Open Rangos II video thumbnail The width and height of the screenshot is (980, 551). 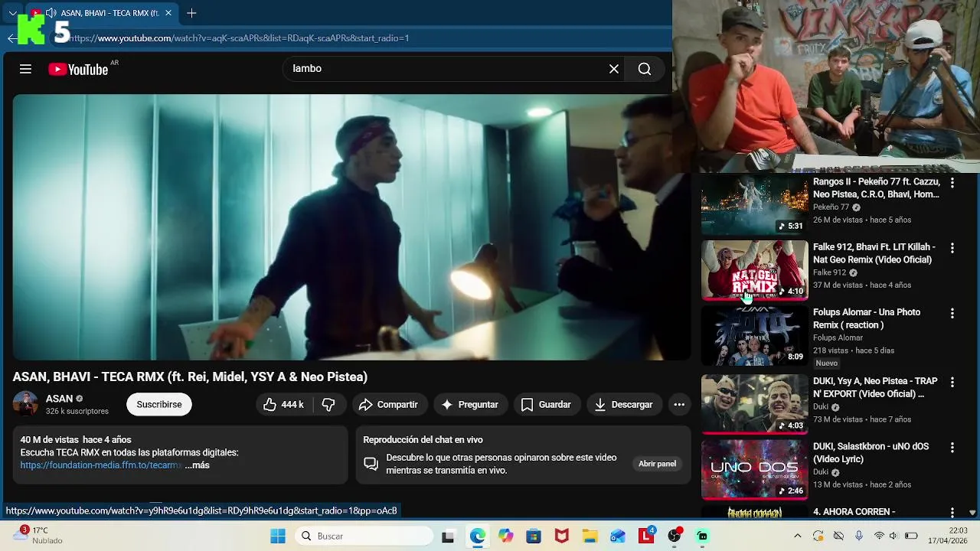(754, 205)
